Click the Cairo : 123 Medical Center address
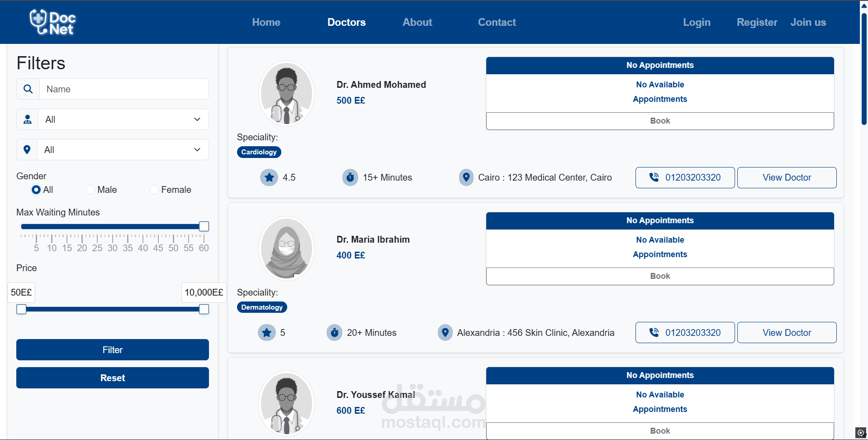 point(545,177)
